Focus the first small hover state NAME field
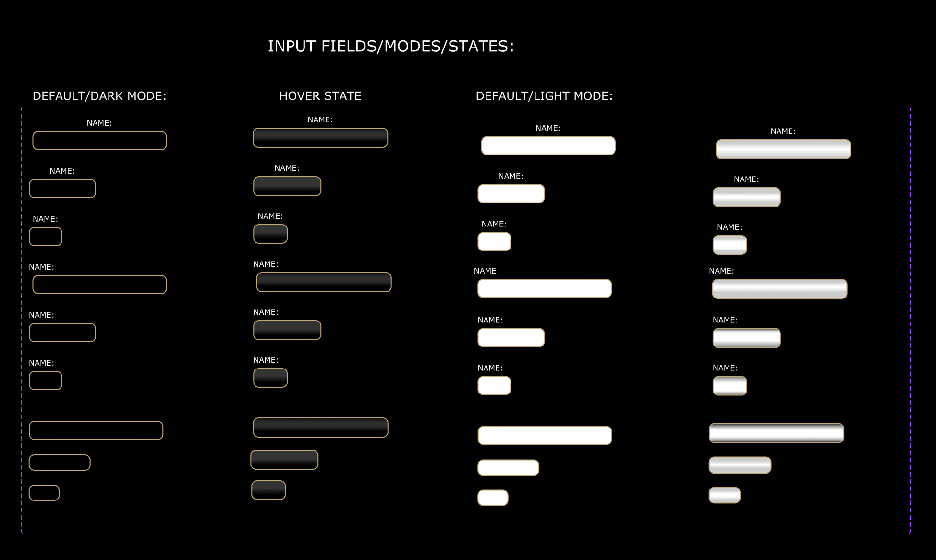Viewport: 936px width, 560px height. 270,234
